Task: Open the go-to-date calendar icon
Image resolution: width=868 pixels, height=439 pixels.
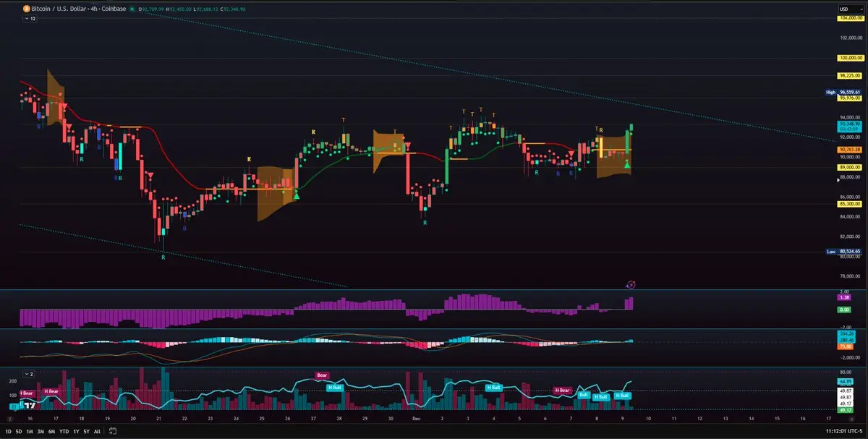Action: pos(114,431)
